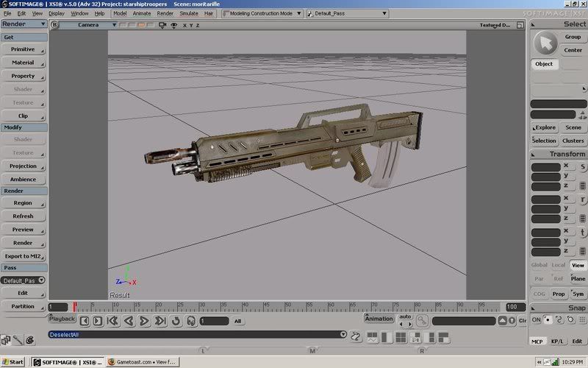Enable Global transform mode

[539, 265]
